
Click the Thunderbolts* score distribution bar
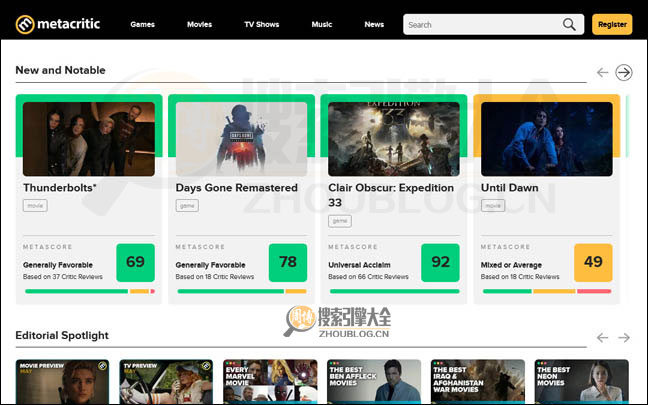click(x=88, y=291)
